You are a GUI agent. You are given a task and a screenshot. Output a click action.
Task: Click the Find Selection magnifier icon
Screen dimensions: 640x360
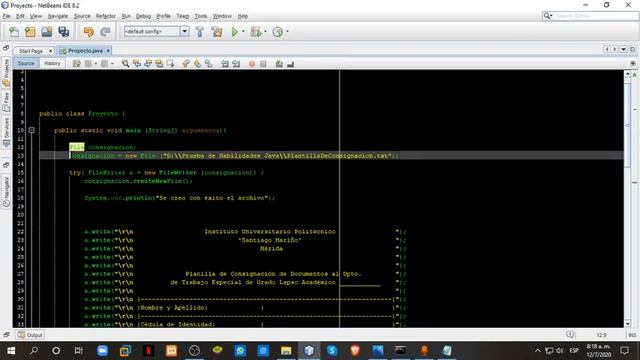click(x=125, y=64)
